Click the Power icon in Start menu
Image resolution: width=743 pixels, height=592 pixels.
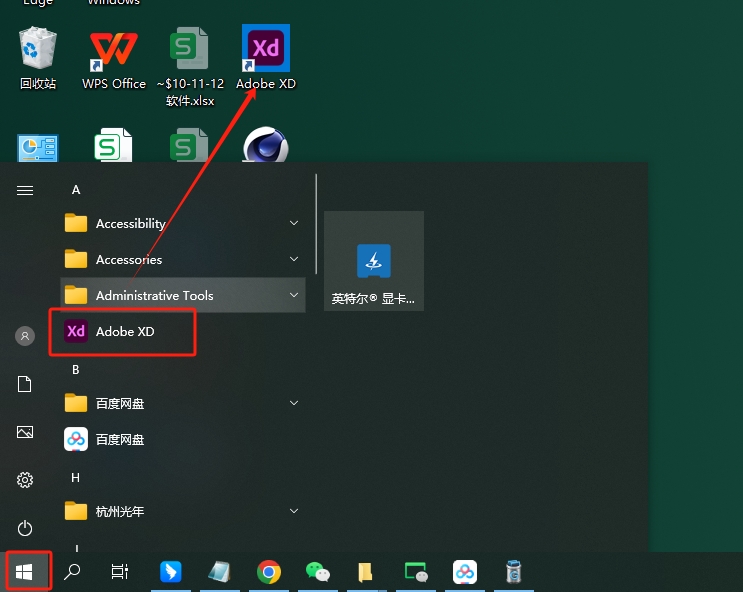(x=25, y=528)
